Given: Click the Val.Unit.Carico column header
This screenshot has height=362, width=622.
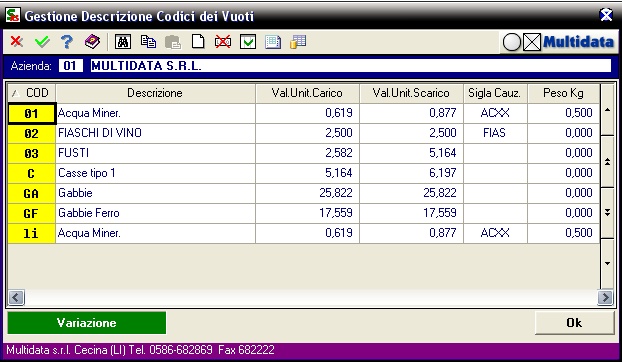Looking at the screenshot, I should pyautogui.click(x=307, y=93).
